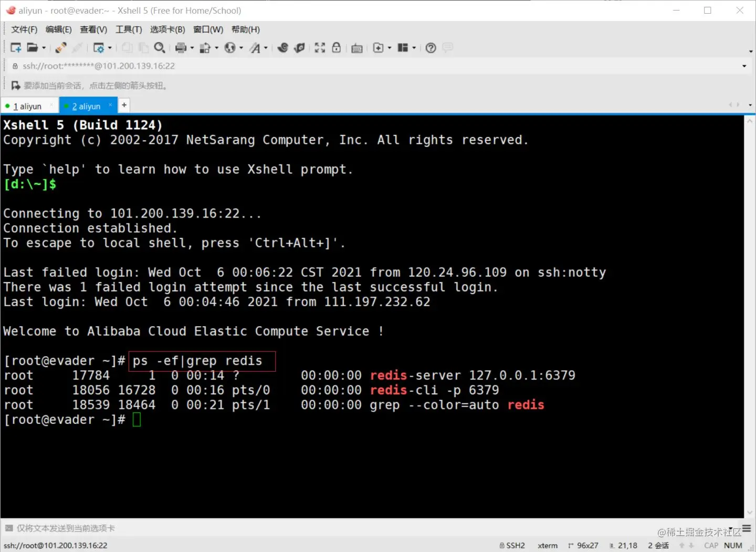Open the 编辑(E) menu

(x=58, y=29)
